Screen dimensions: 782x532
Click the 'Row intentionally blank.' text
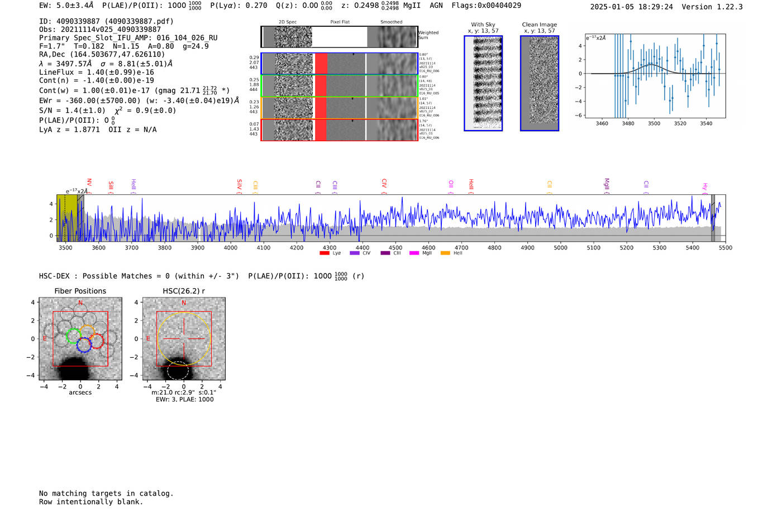click(x=91, y=502)
